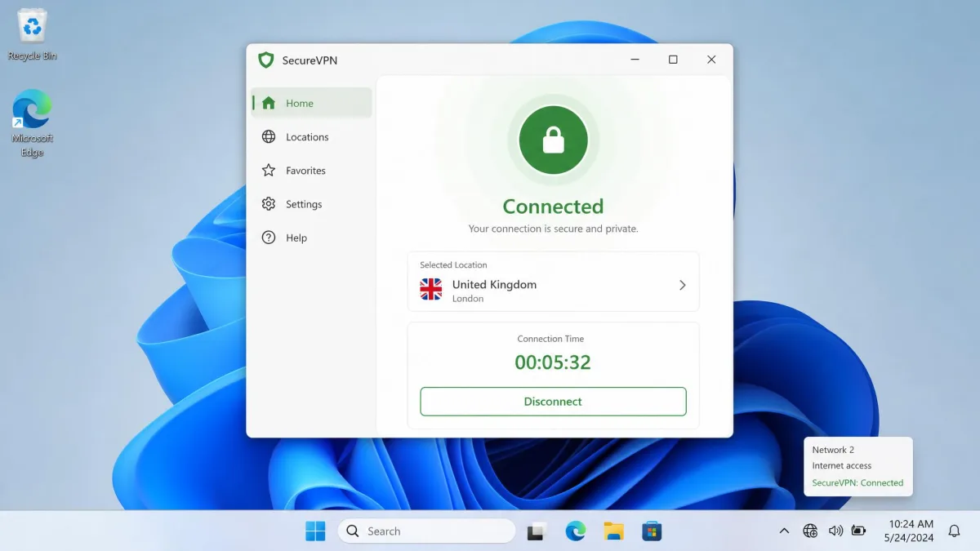Viewport: 980px width, 551px height.
Task: Select the United Kingdom location text
Action: click(x=494, y=284)
